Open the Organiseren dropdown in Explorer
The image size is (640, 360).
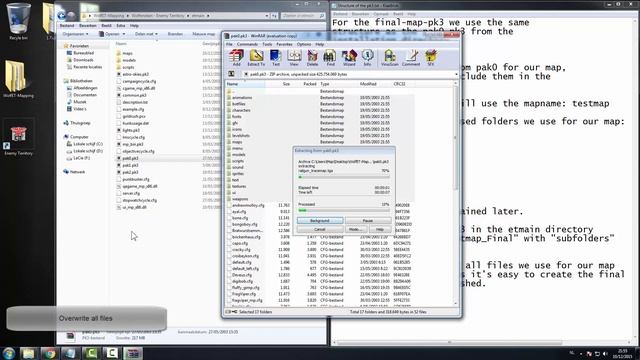coord(75,34)
